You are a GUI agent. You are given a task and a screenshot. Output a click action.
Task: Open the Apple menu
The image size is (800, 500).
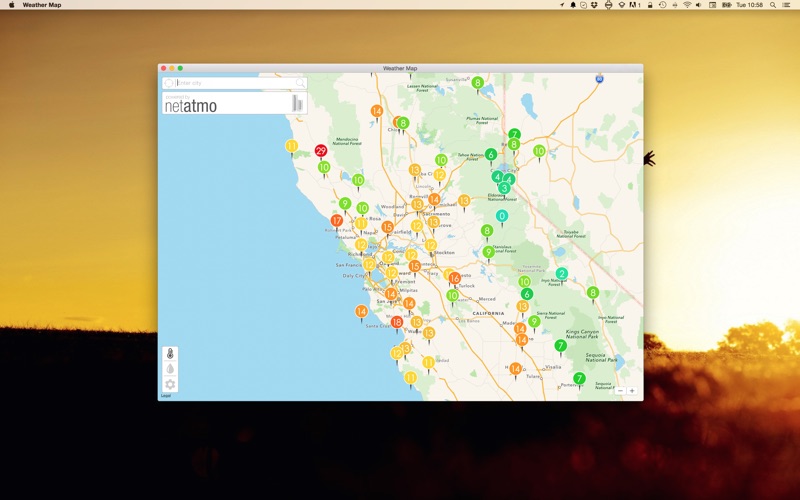12,5
